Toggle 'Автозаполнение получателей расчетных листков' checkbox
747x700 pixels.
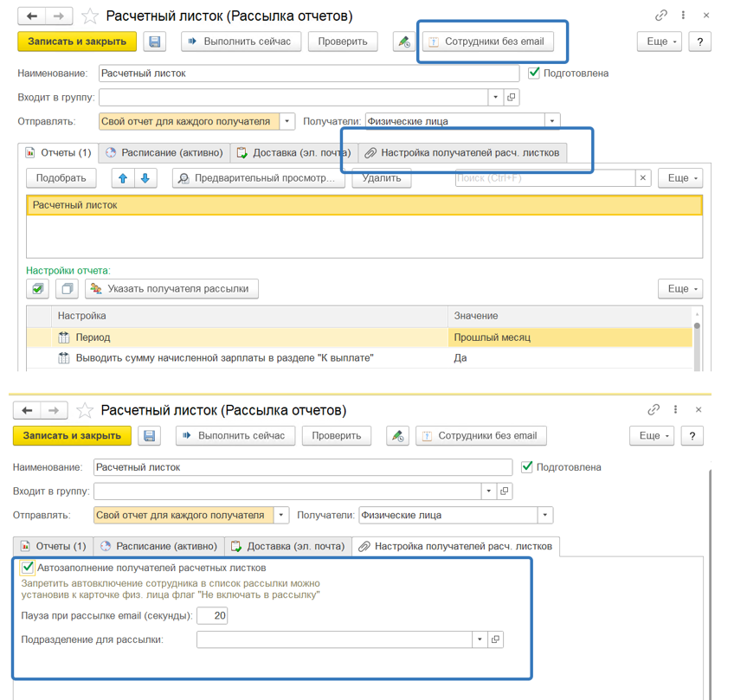point(28,567)
